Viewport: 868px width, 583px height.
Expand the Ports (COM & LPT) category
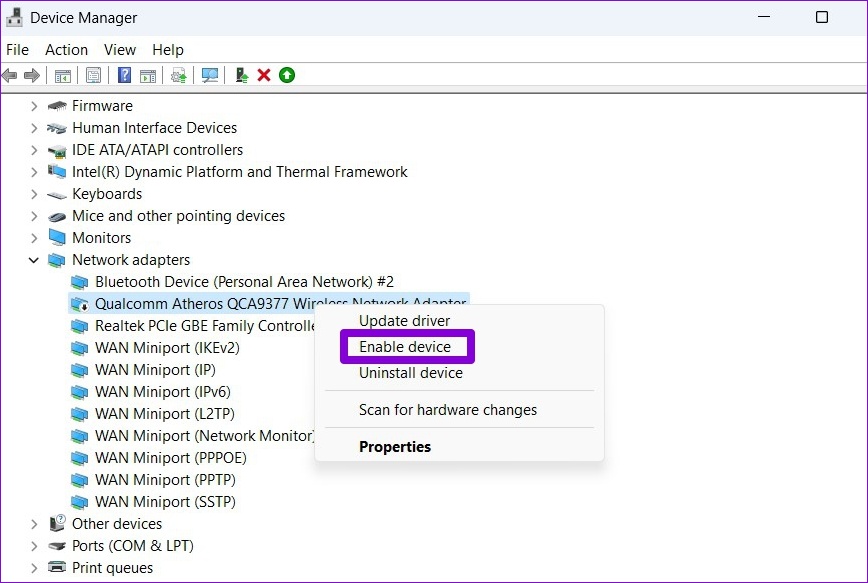(x=34, y=546)
